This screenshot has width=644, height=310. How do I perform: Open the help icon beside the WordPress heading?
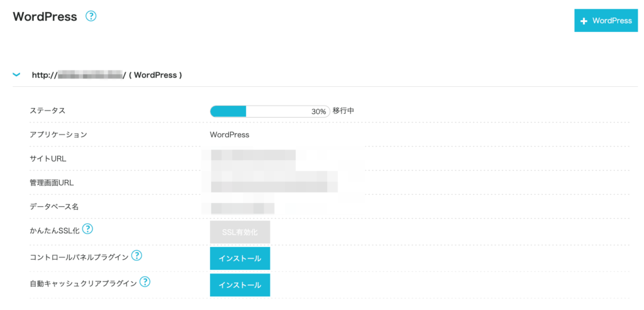click(x=91, y=16)
